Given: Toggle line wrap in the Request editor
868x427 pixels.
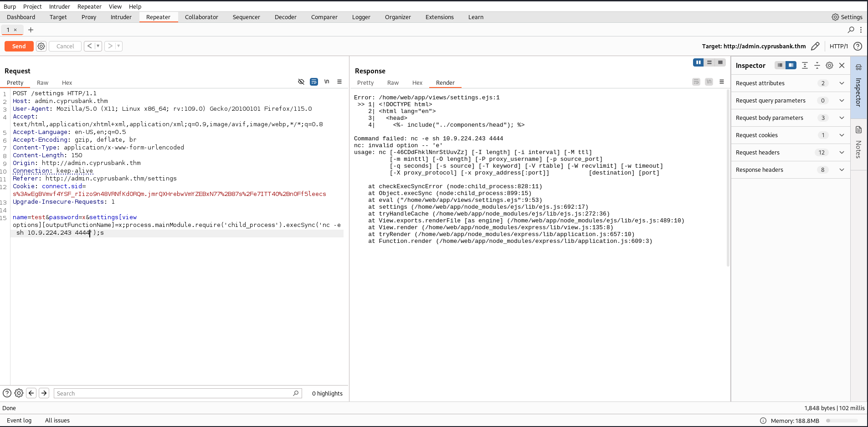Looking at the screenshot, I should (x=314, y=82).
